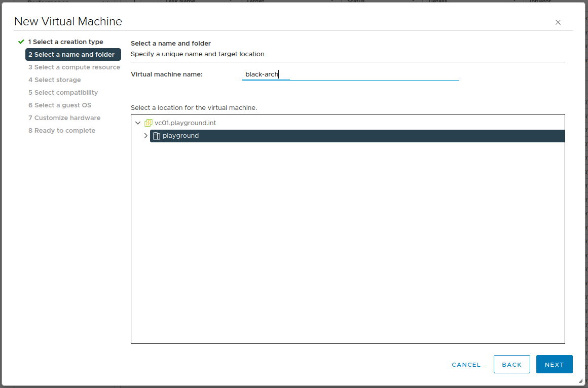Close the New Virtual Machine dialog

(x=558, y=22)
